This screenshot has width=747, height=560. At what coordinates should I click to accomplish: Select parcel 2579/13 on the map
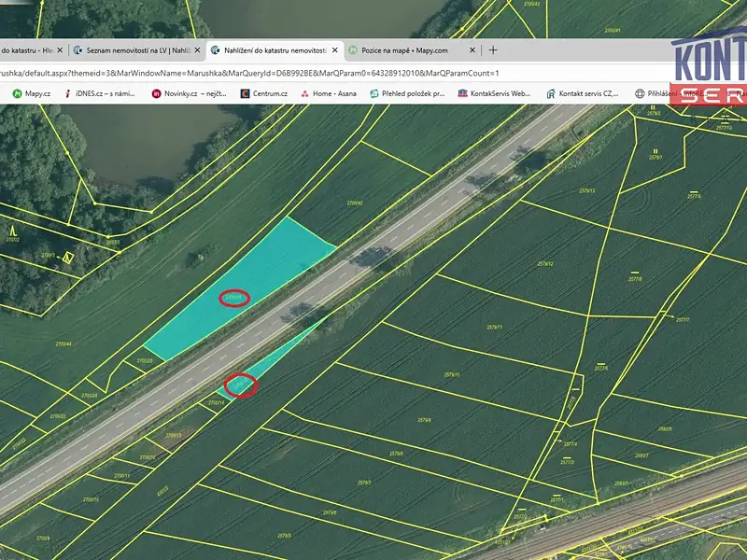click(587, 190)
